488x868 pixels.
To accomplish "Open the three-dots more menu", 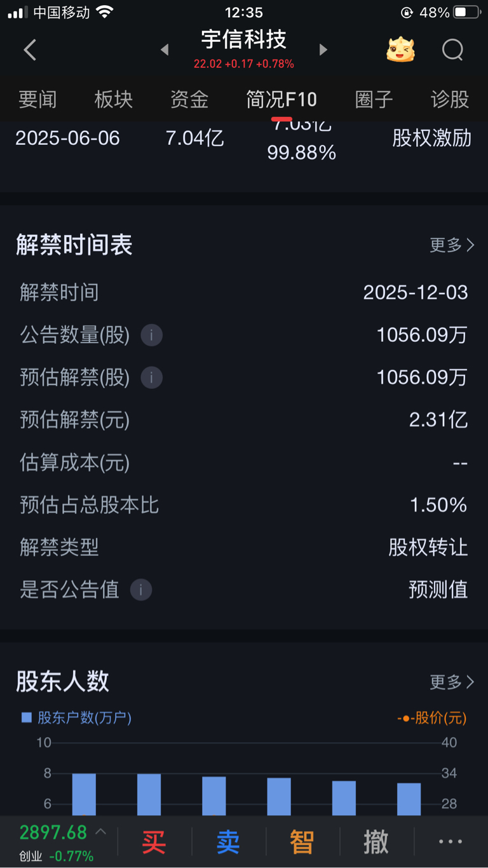I will click(450, 841).
